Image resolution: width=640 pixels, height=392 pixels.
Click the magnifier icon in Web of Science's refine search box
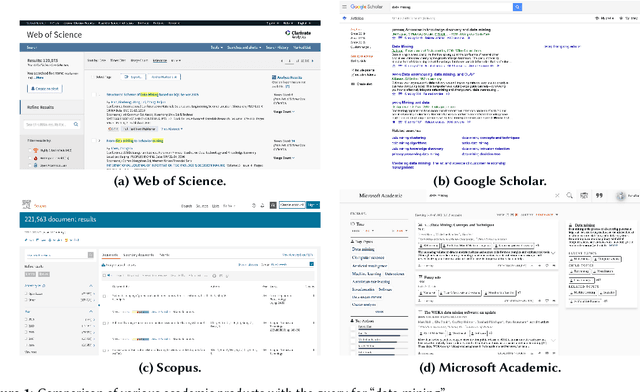click(76, 124)
